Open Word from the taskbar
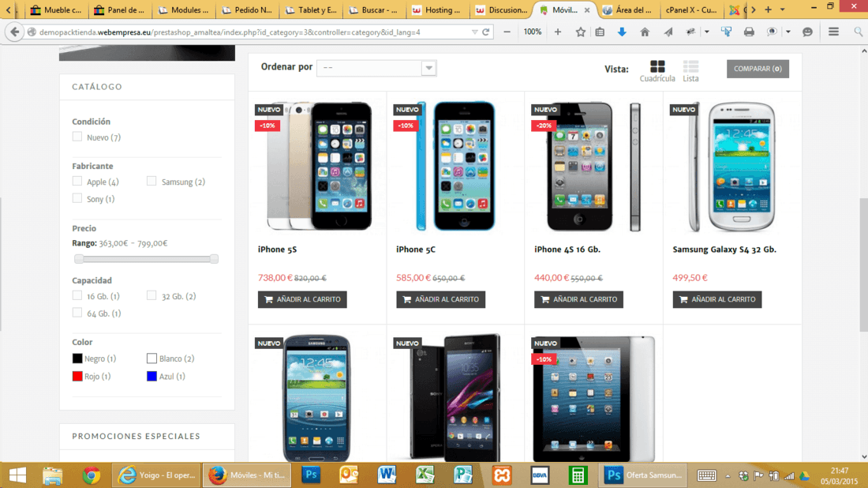This screenshot has height=488, width=868. coord(387,475)
